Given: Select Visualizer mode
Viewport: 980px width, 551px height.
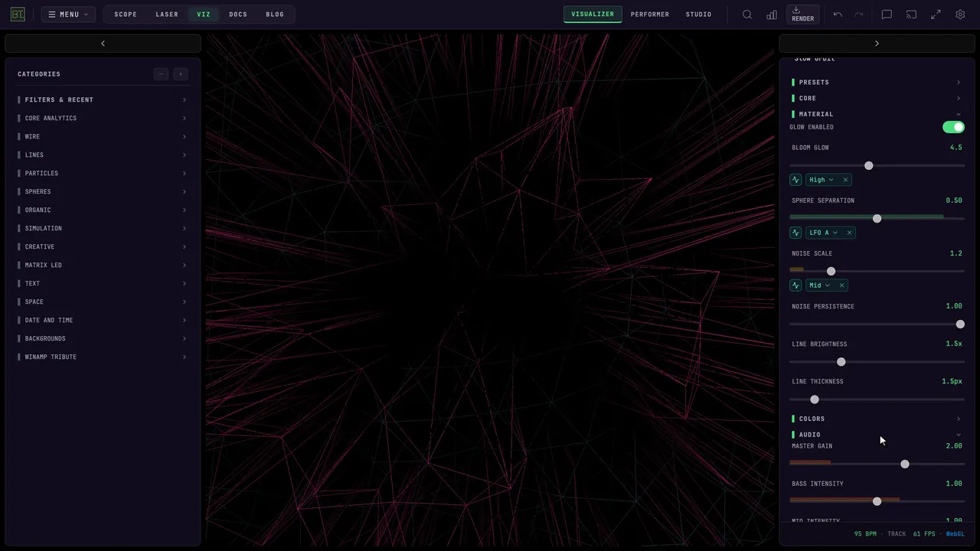Looking at the screenshot, I should coord(593,15).
